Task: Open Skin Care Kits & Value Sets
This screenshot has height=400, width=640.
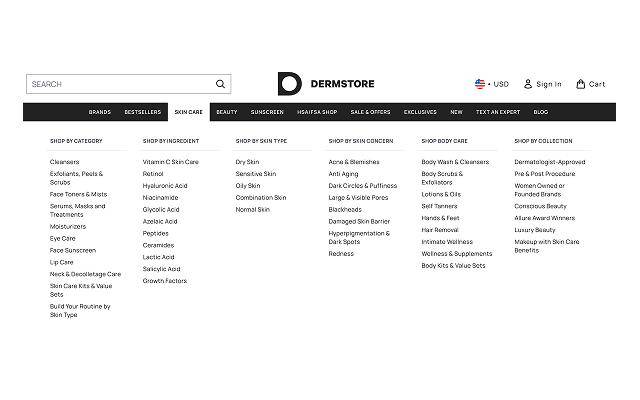Action: point(81,290)
